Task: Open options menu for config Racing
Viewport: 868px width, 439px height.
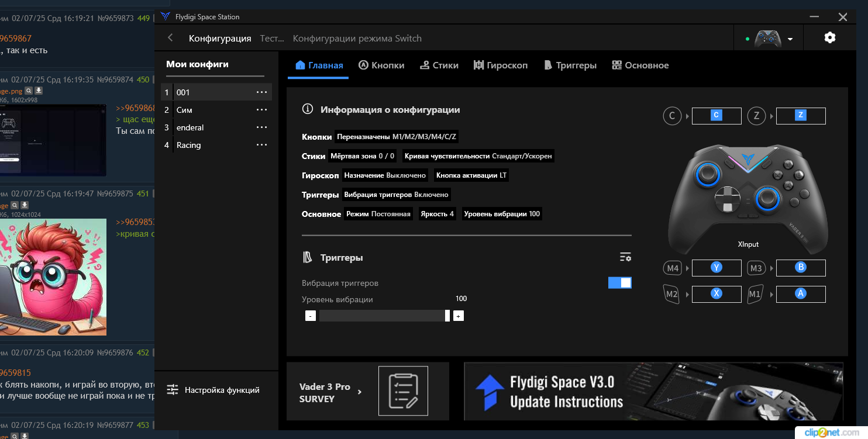Action: point(261,145)
